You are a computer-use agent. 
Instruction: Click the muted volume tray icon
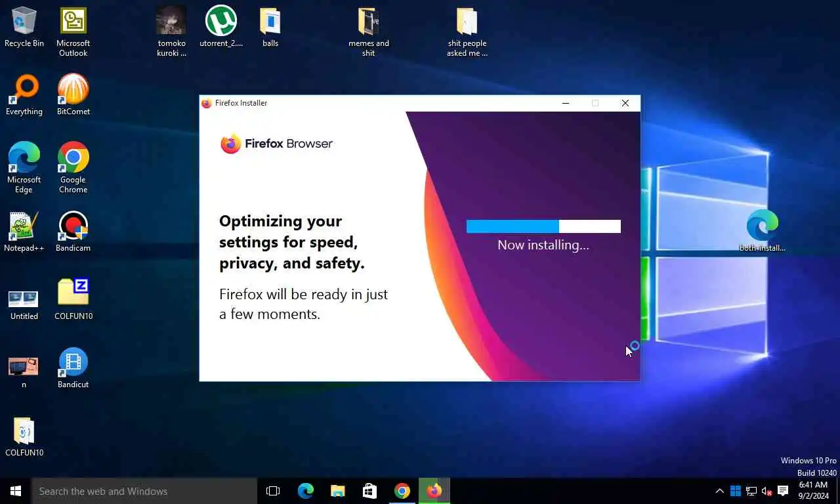coord(767,491)
